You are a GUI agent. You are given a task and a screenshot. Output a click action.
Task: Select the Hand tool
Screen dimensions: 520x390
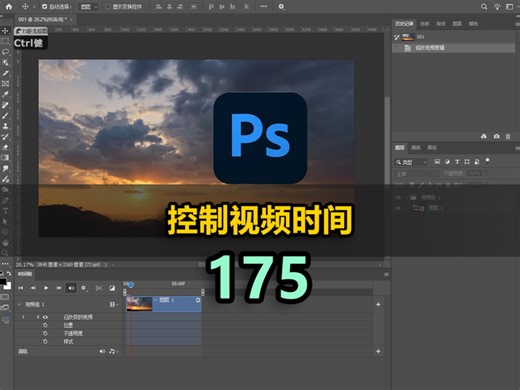pos(5,243)
